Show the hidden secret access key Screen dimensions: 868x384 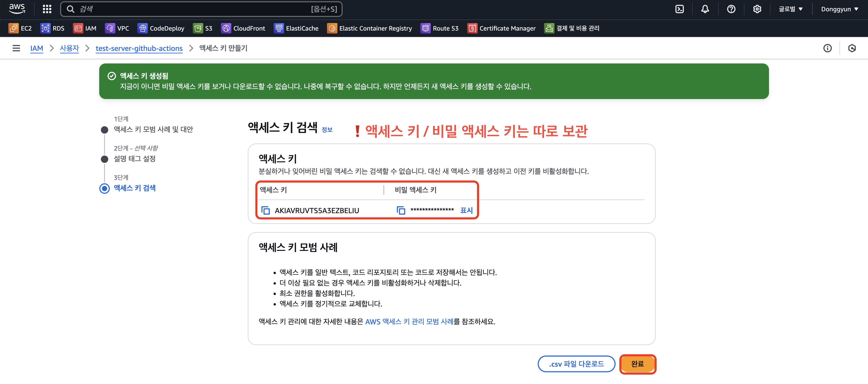coord(466,210)
